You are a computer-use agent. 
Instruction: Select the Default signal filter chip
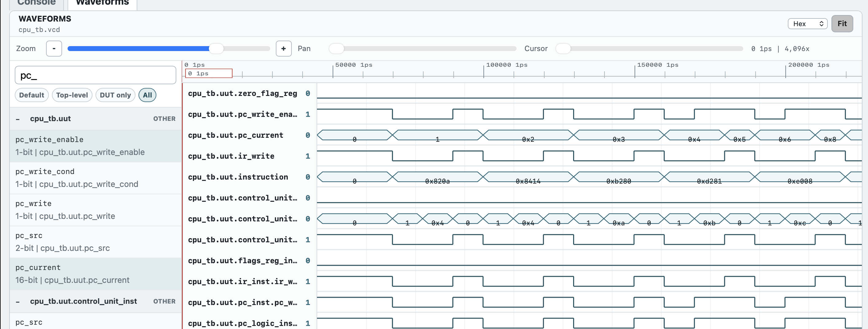(32, 95)
